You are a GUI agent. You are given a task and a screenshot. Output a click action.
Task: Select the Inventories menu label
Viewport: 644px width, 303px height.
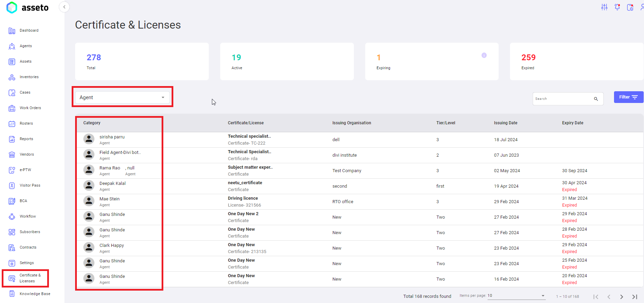click(29, 77)
